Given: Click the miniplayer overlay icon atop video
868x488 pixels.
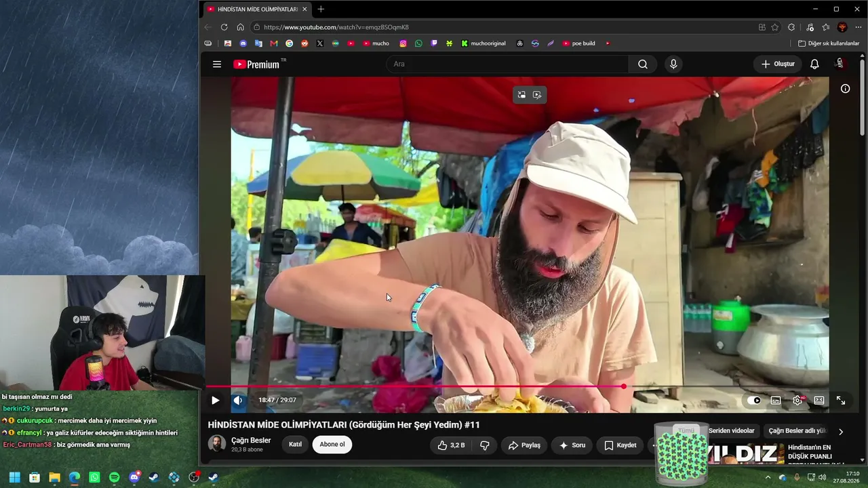Looking at the screenshot, I should (521, 95).
